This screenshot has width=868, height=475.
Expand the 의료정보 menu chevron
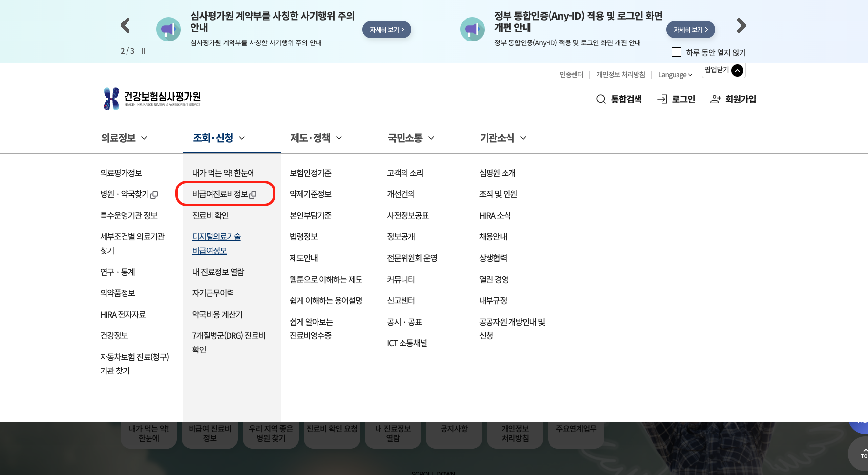coord(144,138)
